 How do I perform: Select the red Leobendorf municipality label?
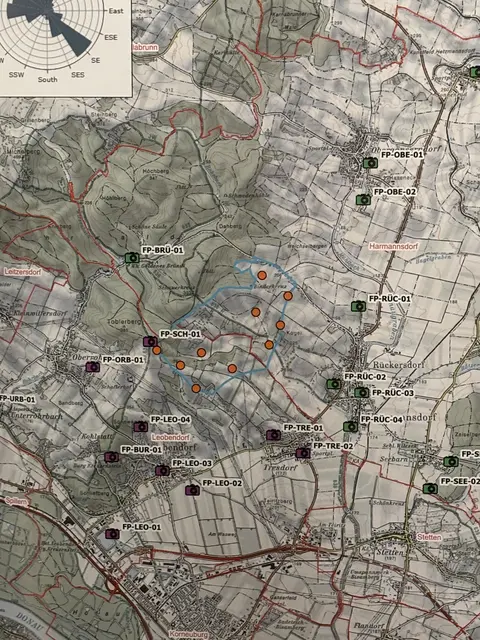coord(171,437)
